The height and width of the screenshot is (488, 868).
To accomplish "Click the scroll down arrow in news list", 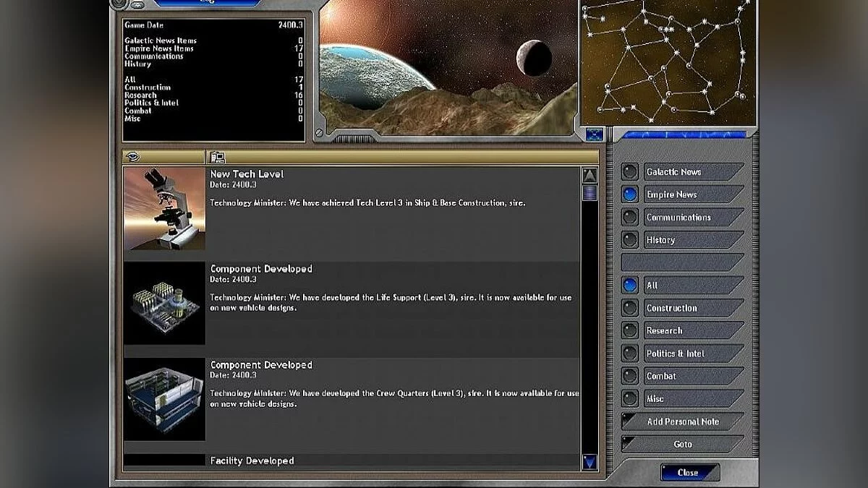I will (x=590, y=462).
